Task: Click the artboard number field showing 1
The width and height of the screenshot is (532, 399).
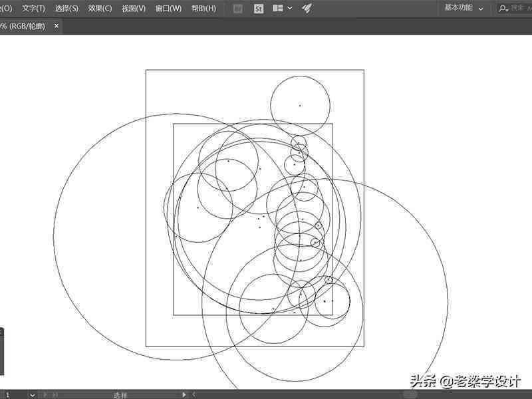Action: coord(12,395)
